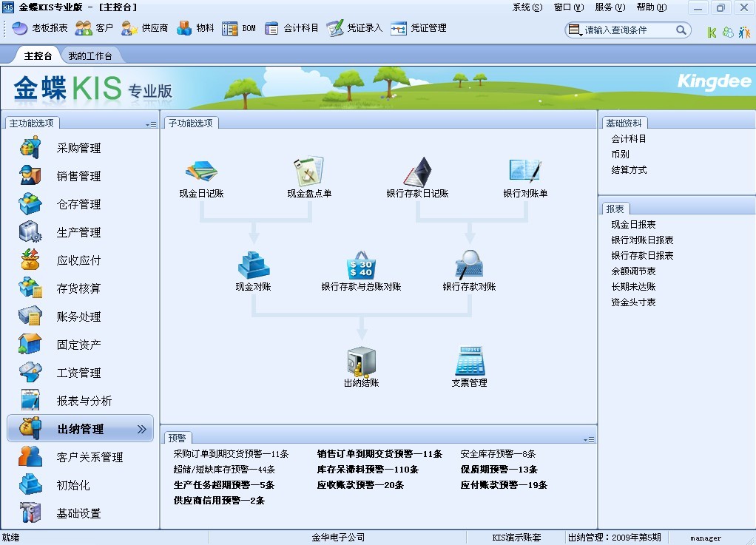Select 报表与分析 module icon

[30, 400]
